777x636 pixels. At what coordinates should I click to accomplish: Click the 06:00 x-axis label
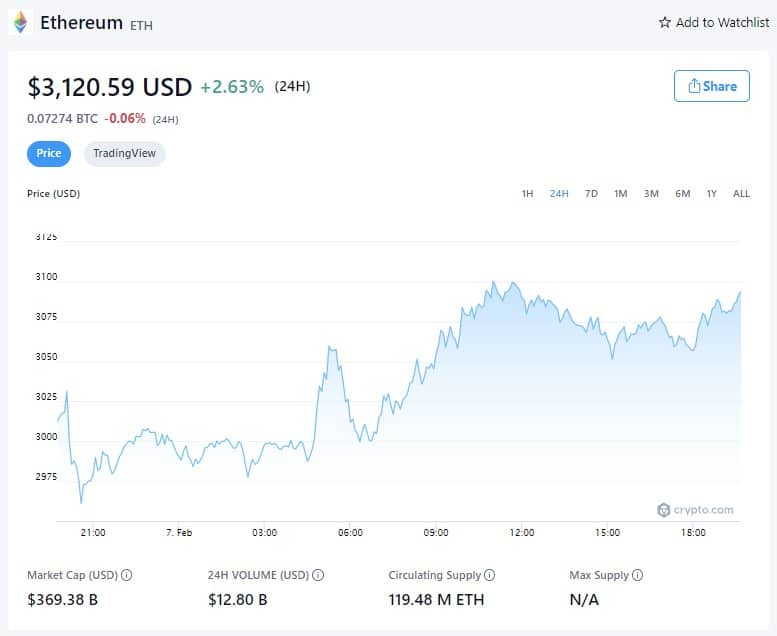350,533
